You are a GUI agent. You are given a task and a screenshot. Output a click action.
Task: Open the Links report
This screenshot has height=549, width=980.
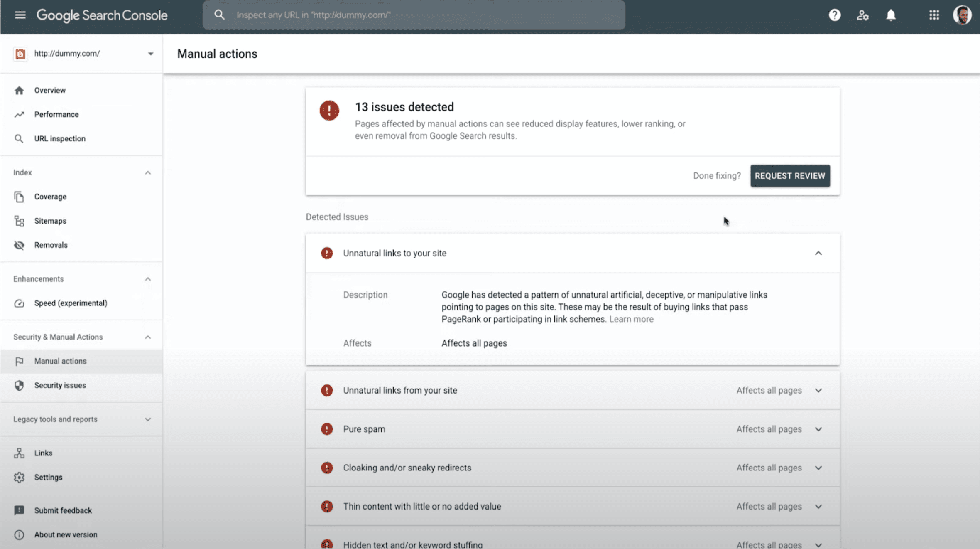pos(81,453)
